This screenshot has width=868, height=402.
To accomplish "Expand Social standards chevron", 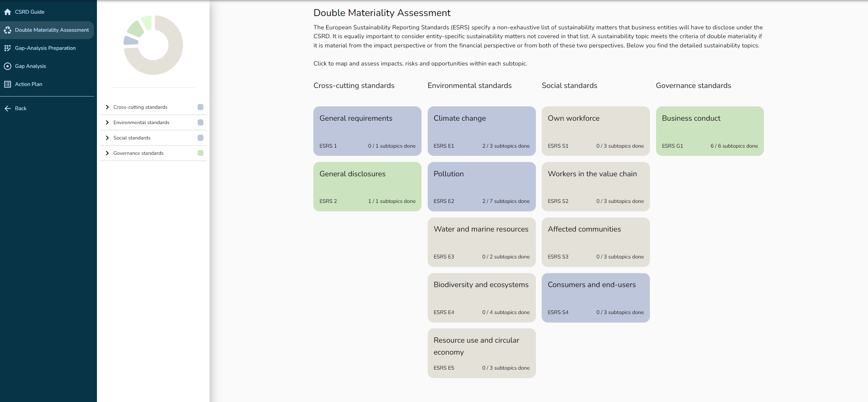I will (x=107, y=138).
